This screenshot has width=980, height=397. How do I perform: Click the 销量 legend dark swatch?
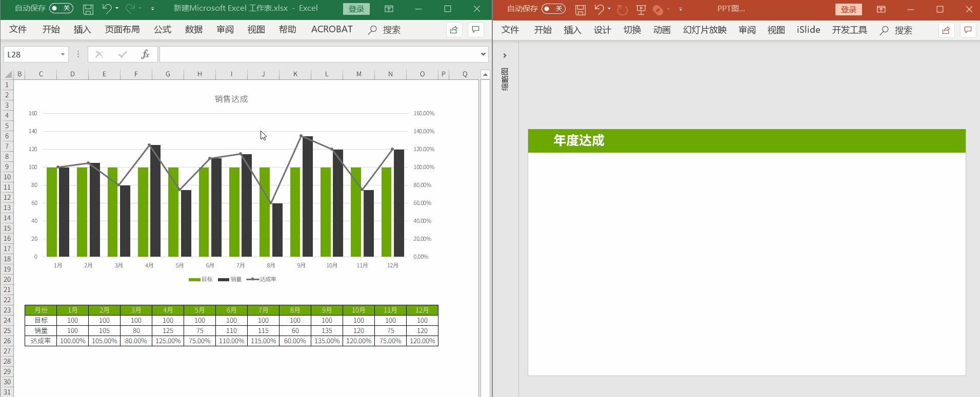(x=224, y=280)
